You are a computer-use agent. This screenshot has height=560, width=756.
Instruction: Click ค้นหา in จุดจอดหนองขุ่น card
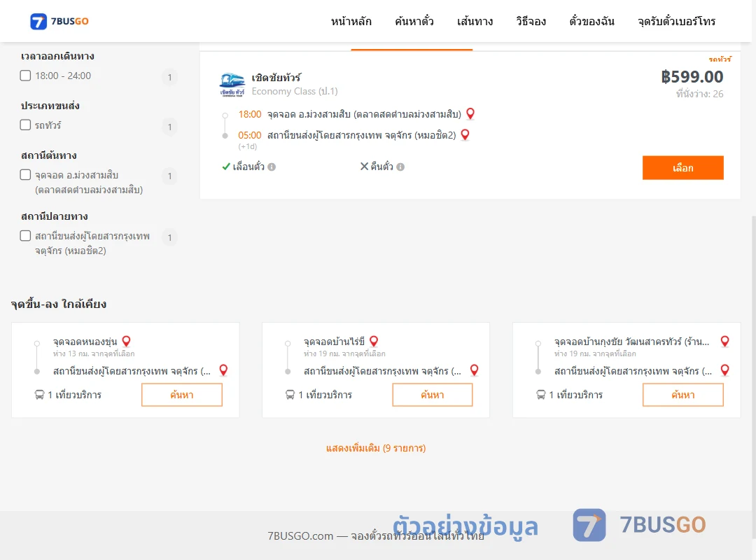pos(182,395)
